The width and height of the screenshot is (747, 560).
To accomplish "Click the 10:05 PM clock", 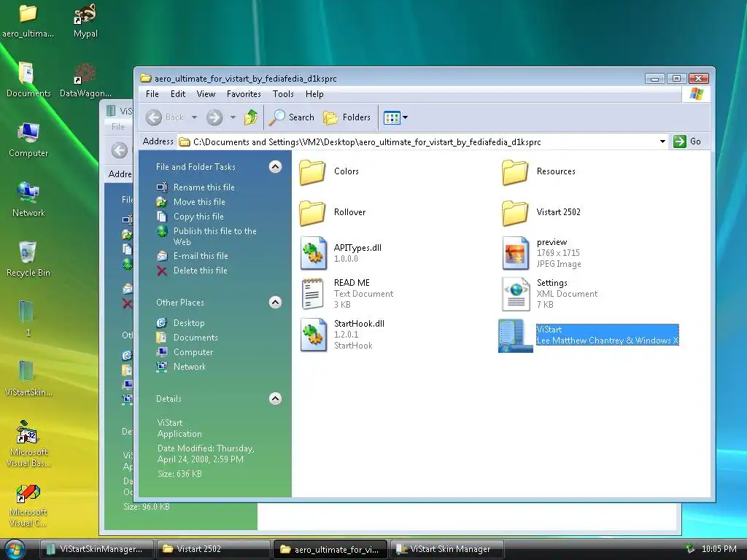I will [719, 549].
